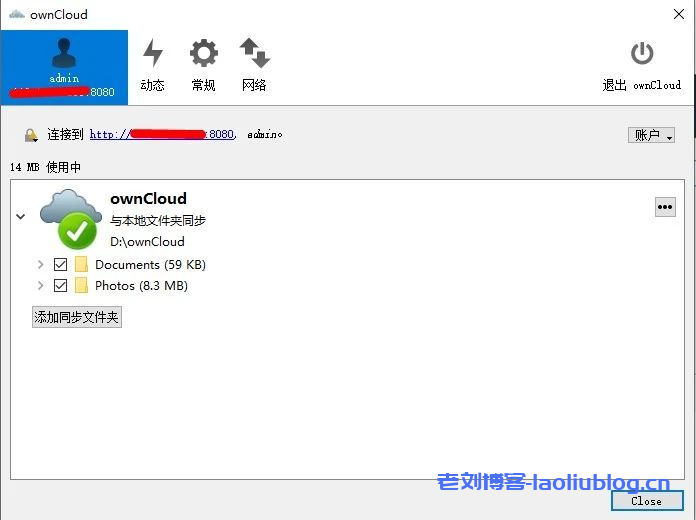Uncheck the Photos folder checkbox
Image resolution: width=696 pixels, height=520 pixels.
(60, 286)
